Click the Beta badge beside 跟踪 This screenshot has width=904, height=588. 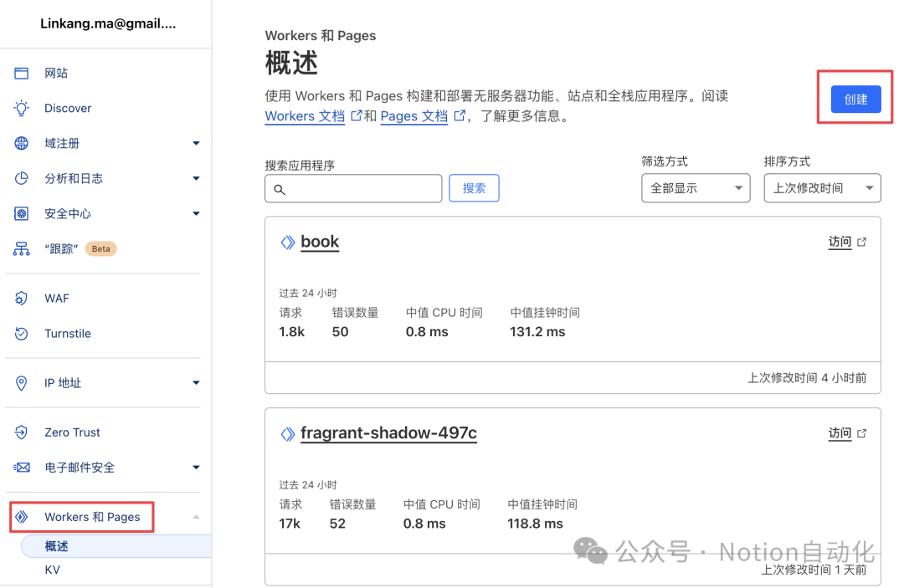[x=101, y=248]
